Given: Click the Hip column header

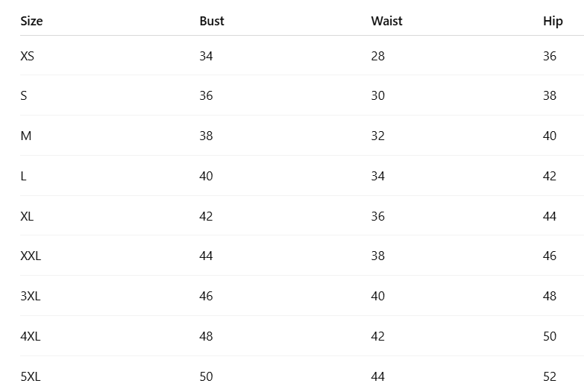Looking at the screenshot, I should [x=553, y=21].
